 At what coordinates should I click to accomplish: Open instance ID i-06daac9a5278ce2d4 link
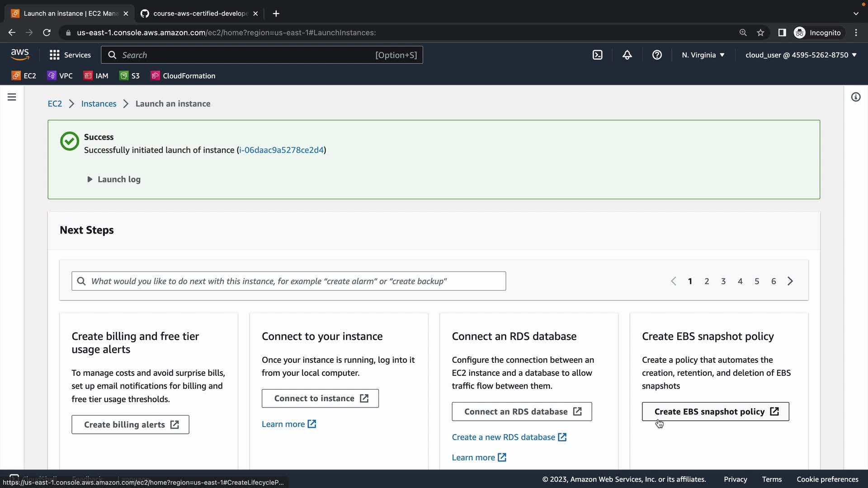pyautogui.click(x=281, y=150)
